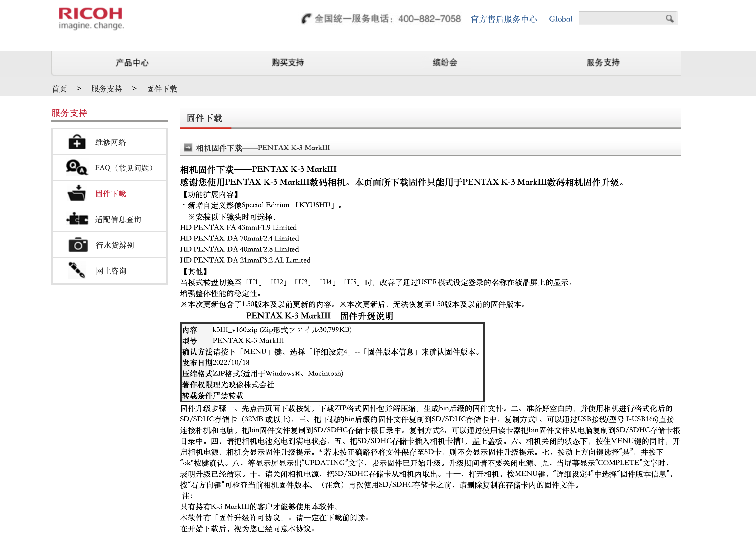The width and height of the screenshot is (756, 540).
Task: Click the RICOH imagine. change. logo
Action: pyautogui.click(x=91, y=18)
